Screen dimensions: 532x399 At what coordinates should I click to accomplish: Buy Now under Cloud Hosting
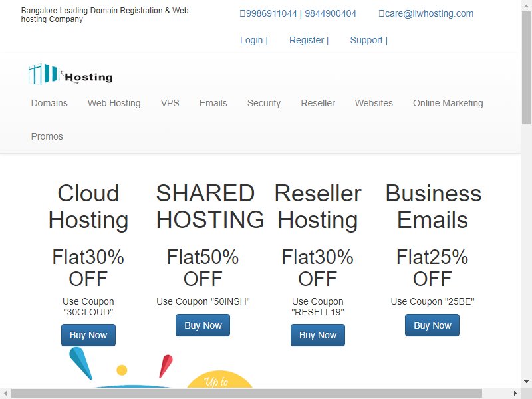click(88, 335)
